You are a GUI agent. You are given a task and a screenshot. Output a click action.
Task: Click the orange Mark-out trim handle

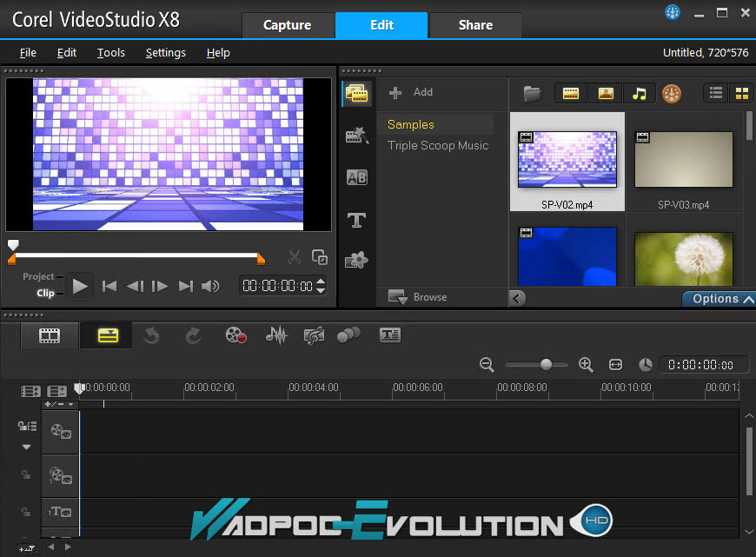[x=261, y=260]
